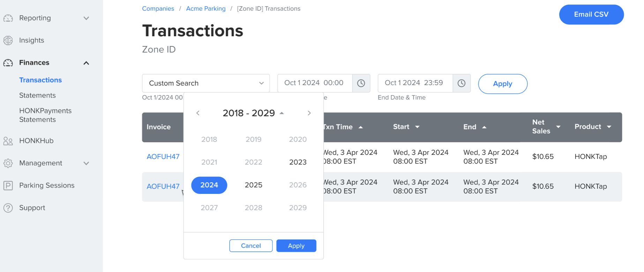
Task: Collapse the Finances sidebar section
Action: pos(86,63)
